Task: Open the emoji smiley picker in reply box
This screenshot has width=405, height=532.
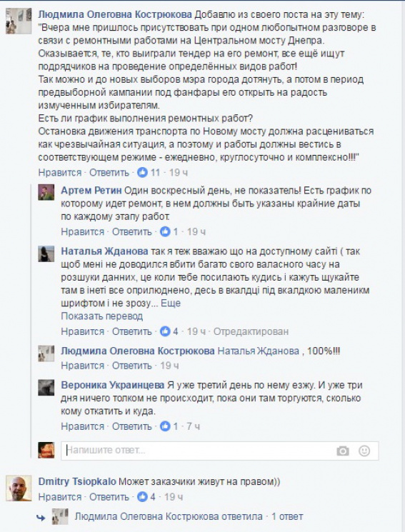Action: 364,451
